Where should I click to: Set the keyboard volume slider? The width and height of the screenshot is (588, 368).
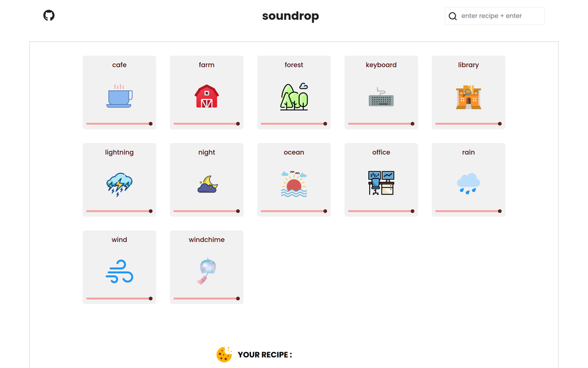pyautogui.click(x=381, y=124)
